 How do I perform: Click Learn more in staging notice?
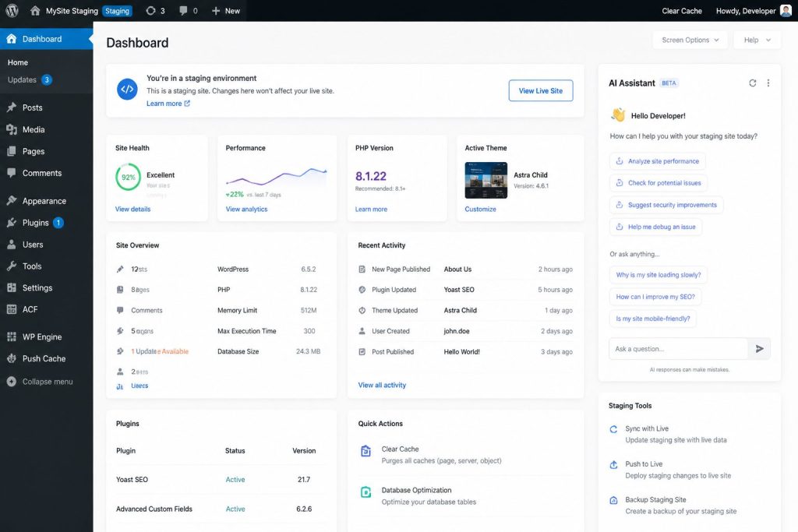click(x=164, y=104)
